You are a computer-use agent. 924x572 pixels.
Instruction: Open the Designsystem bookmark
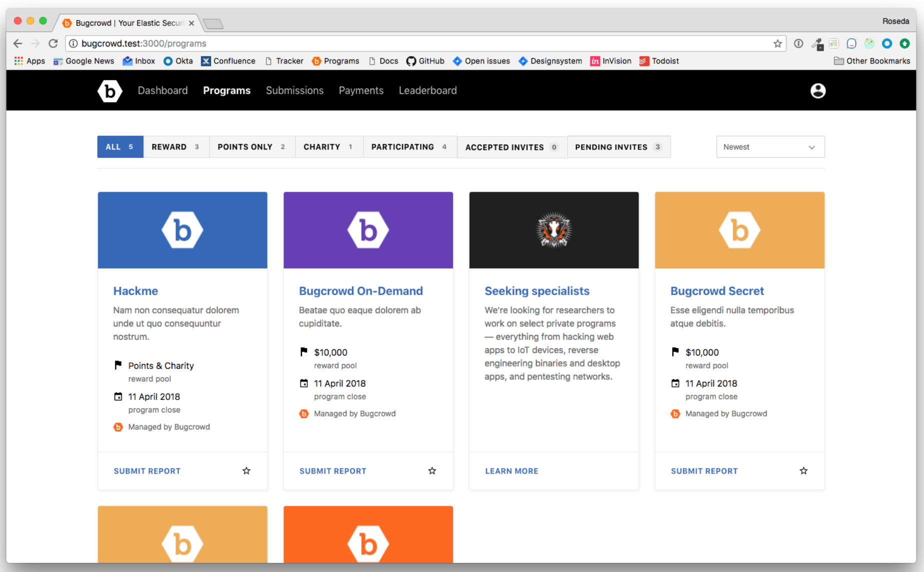(550, 61)
